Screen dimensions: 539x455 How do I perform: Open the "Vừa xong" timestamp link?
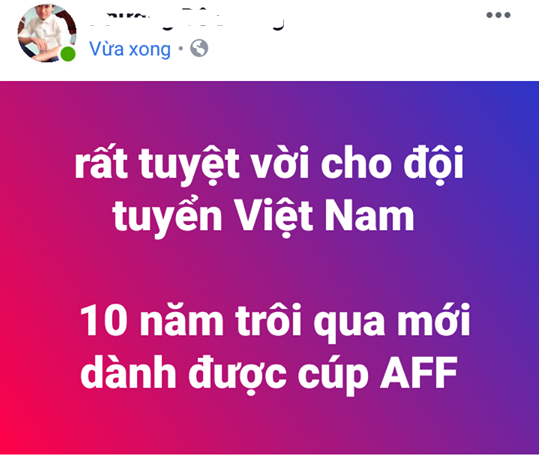point(130,49)
